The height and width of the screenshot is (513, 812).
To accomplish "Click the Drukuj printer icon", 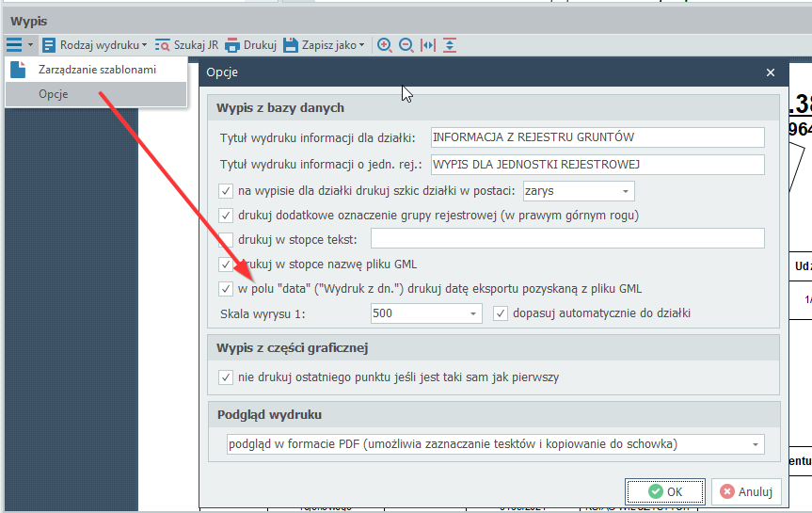I will point(232,44).
